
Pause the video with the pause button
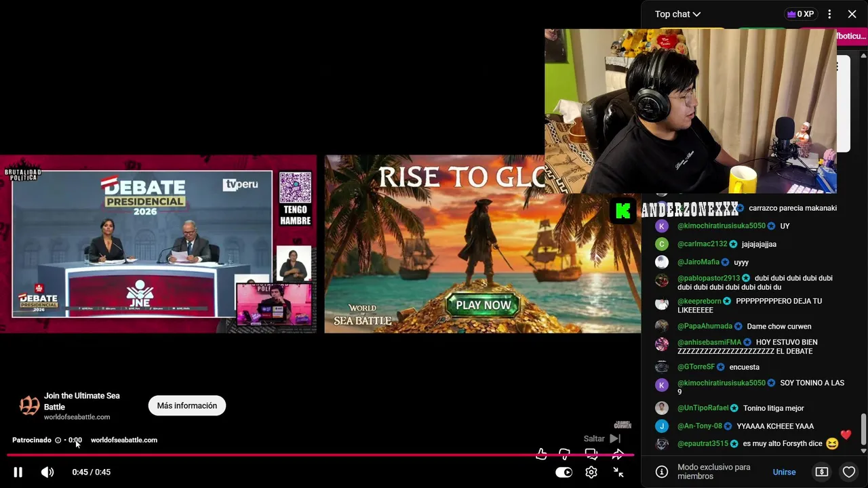pos(18,472)
